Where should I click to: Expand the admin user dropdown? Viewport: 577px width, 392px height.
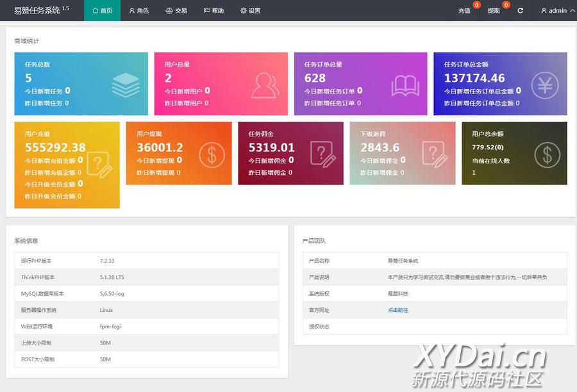point(557,11)
